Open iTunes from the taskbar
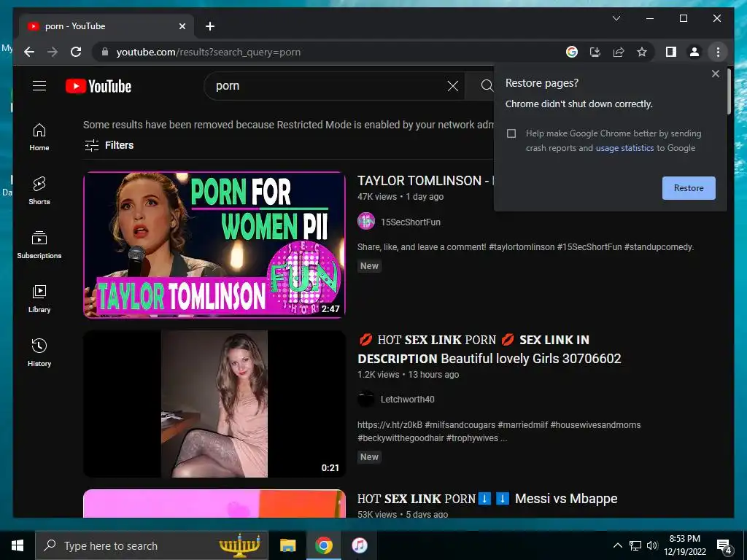 click(x=359, y=545)
